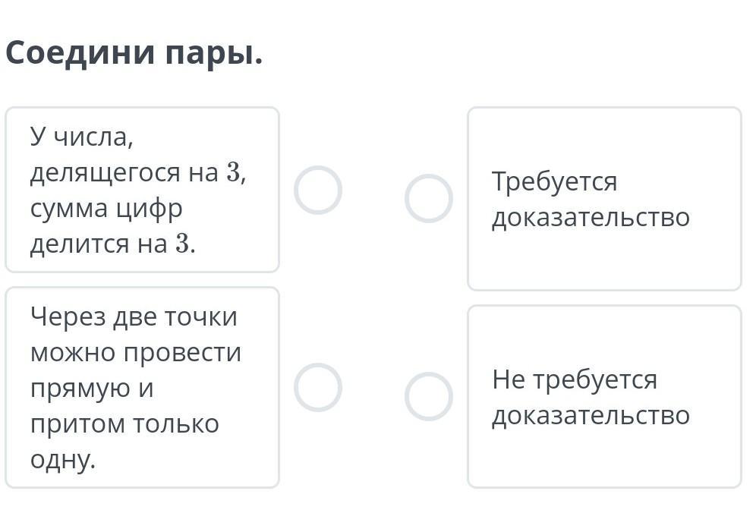
Task: Click the text 'прямую и' in the second card
Action: point(92,388)
